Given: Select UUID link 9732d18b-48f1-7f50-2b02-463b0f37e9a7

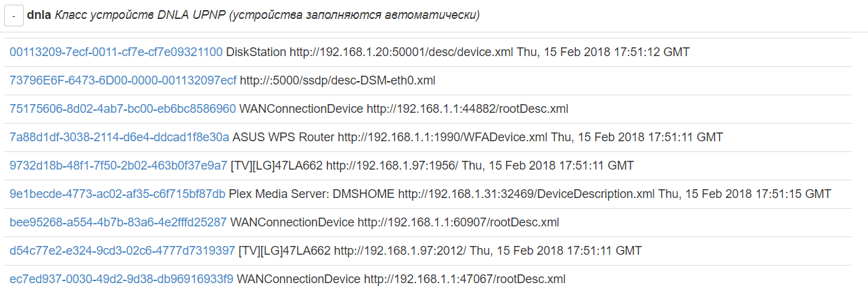Looking at the screenshot, I should 118,166.
